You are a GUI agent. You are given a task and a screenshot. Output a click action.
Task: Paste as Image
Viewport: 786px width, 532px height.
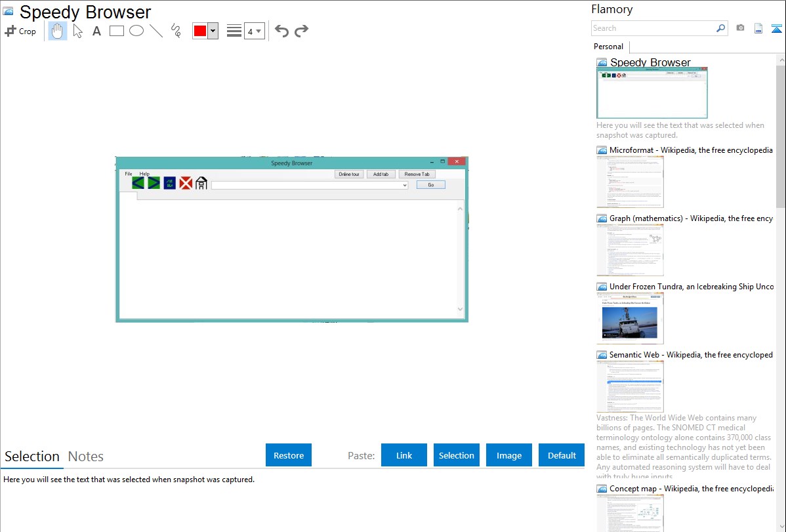point(509,455)
